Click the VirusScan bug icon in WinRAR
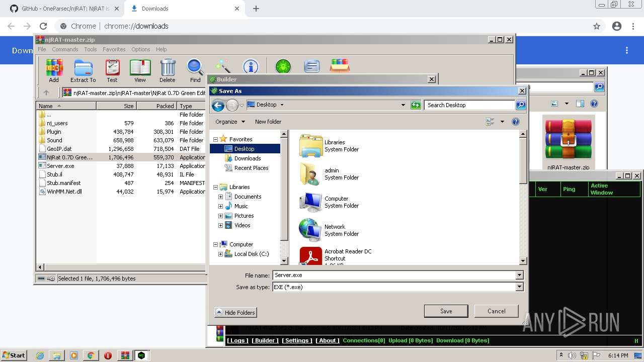The width and height of the screenshot is (644, 362). tap(283, 66)
